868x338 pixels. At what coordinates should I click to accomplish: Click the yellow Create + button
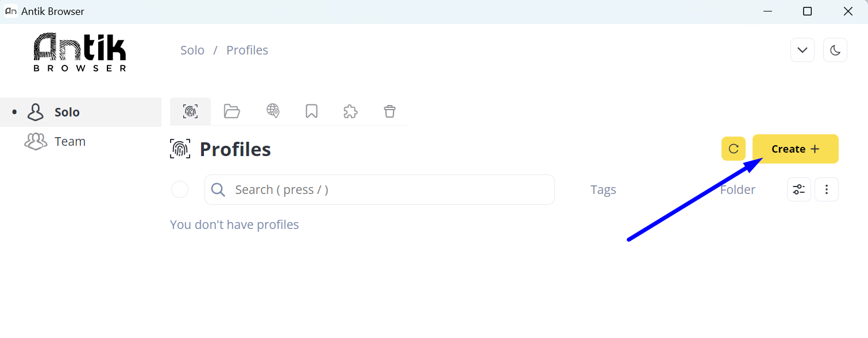click(x=796, y=149)
